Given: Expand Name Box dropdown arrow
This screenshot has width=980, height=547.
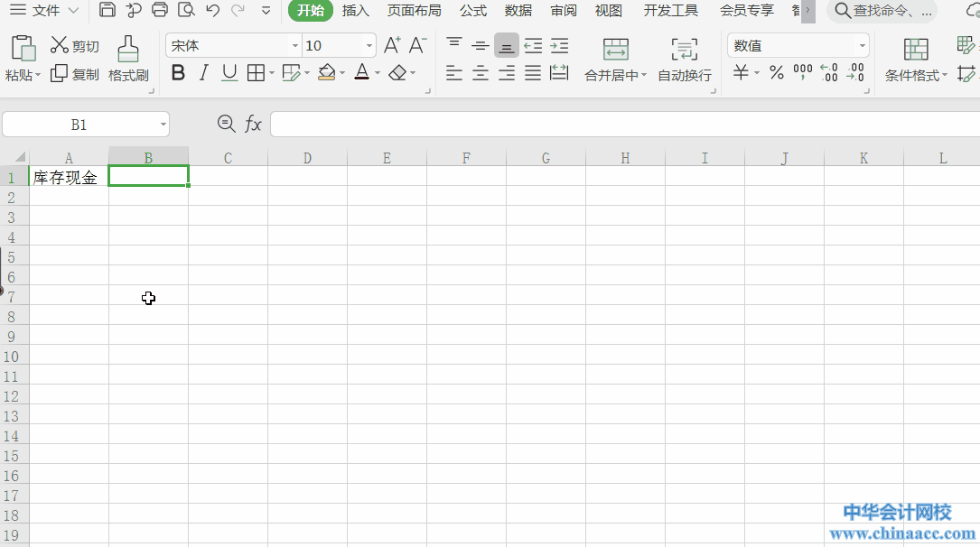Looking at the screenshot, I should (x=163, y=125).
